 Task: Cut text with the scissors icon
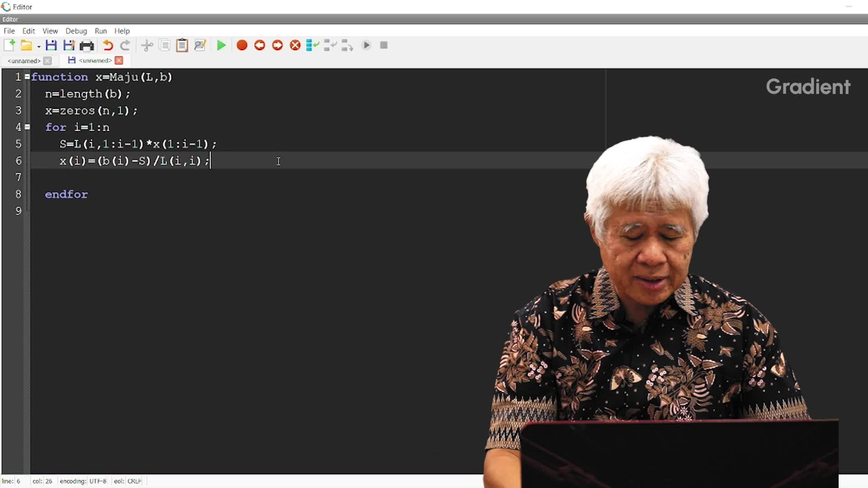pyautogui.click(x=147, y=45)
